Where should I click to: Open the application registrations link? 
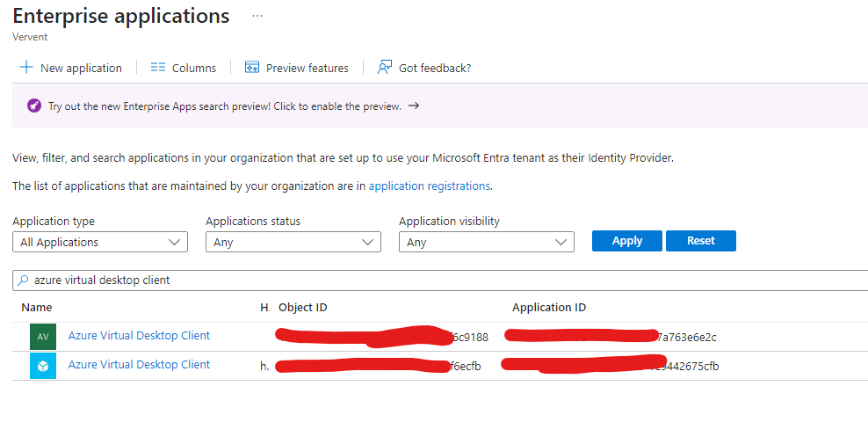click(430, 186)
